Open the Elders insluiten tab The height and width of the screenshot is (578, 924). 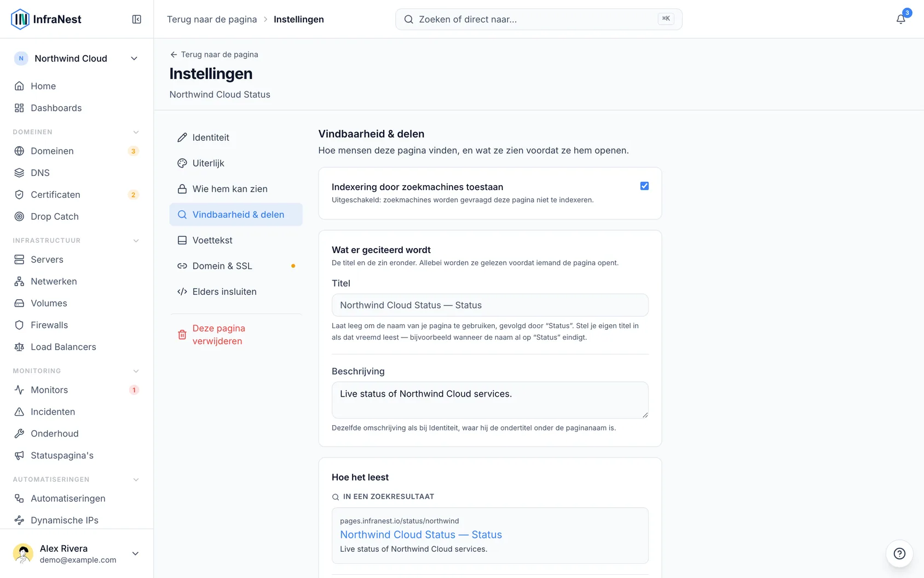point(236,291)
